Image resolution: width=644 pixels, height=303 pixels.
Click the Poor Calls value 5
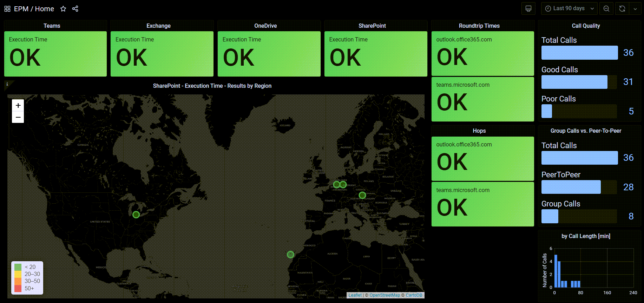pos(631,111)
